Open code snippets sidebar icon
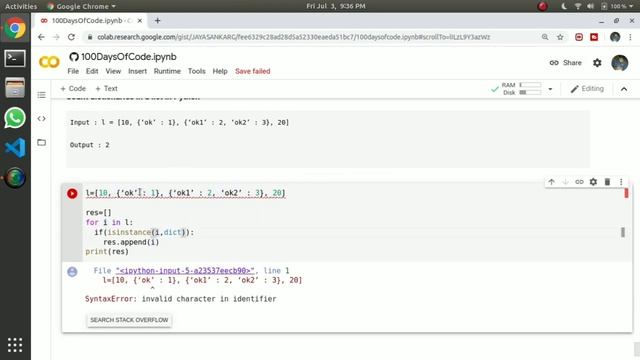 (x=41, y=119)
